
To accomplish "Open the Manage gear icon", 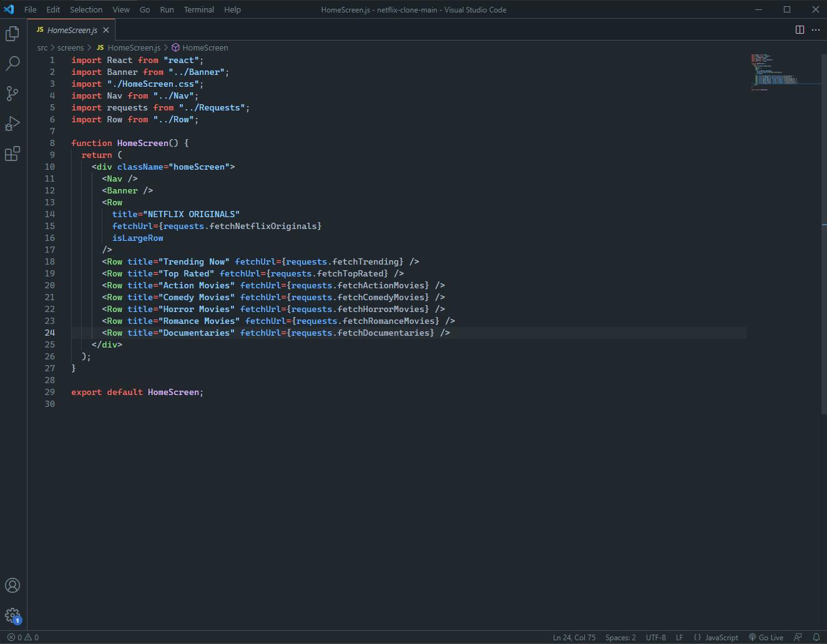I will 12,616.
